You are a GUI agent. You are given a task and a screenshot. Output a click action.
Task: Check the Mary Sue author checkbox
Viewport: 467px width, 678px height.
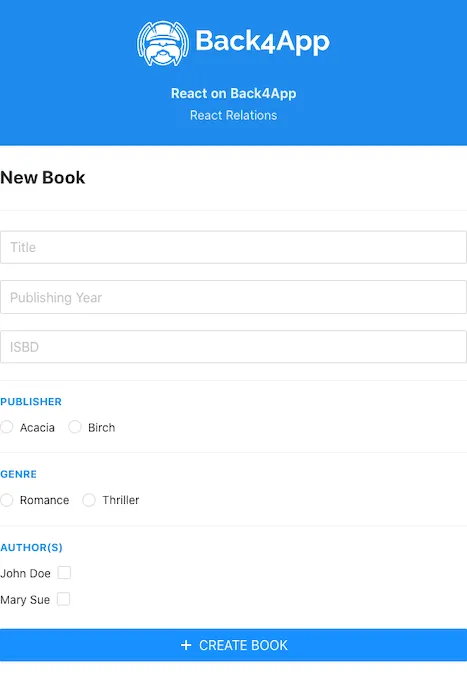click(63, 599)
